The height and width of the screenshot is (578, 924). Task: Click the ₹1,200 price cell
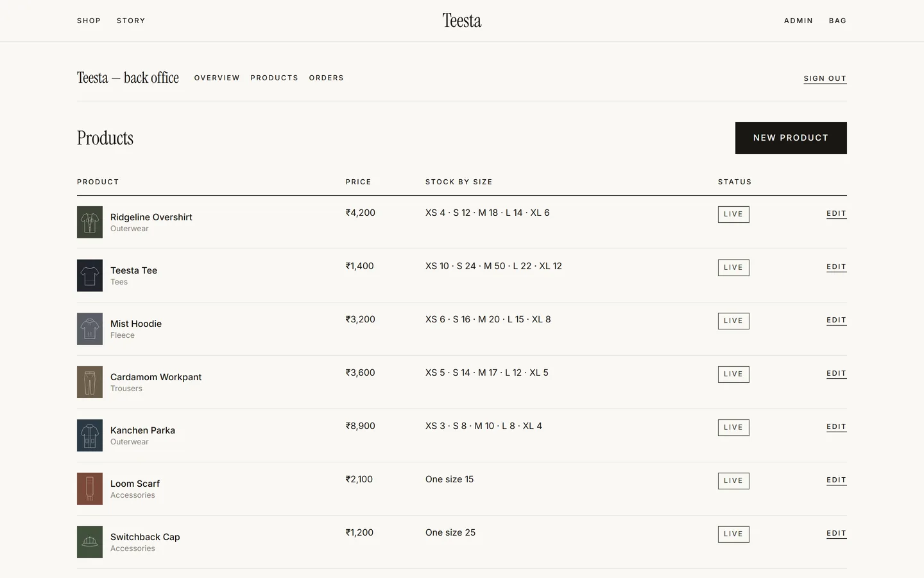359,532
